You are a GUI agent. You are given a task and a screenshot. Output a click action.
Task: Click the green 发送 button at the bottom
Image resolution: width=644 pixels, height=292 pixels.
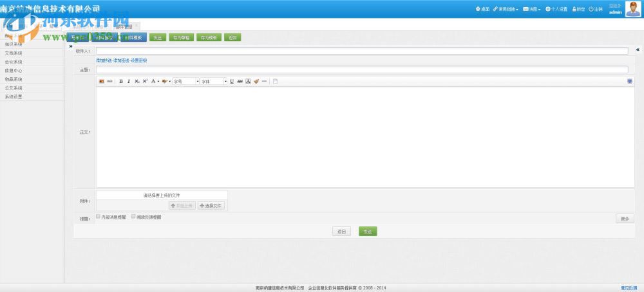coord(368,232)
